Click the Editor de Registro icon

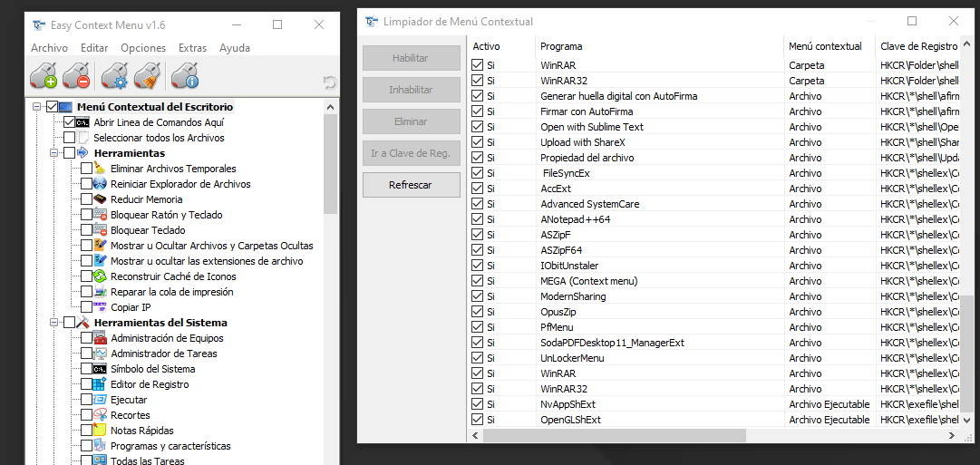(x=100, y=384)
